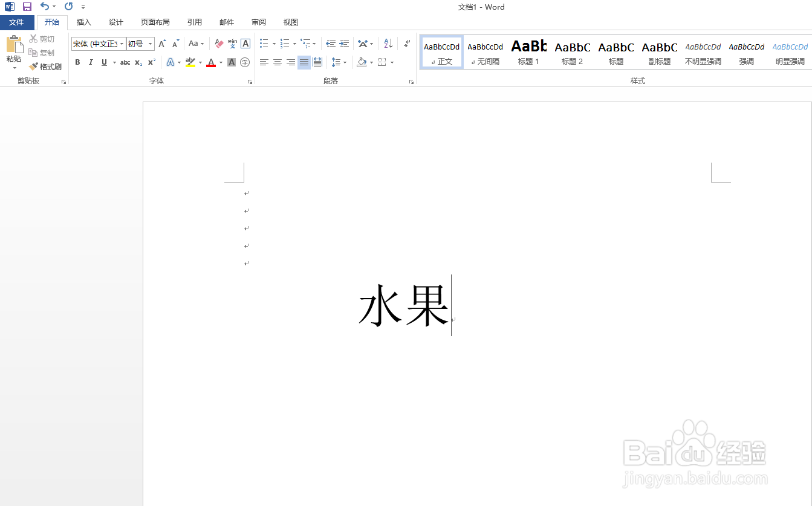This screenshot has height=506, width=812.
Task: Click the enclosed character (字) icon
Action: 245,62
